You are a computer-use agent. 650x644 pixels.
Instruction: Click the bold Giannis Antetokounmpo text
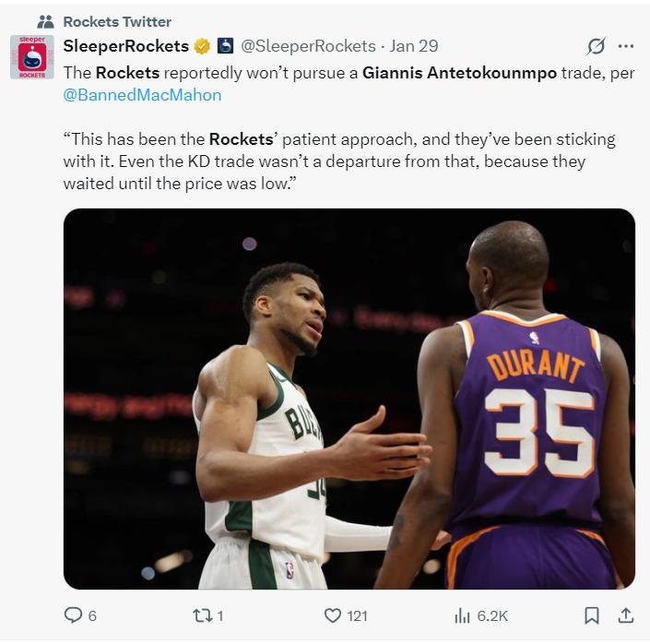pos(460,72)
